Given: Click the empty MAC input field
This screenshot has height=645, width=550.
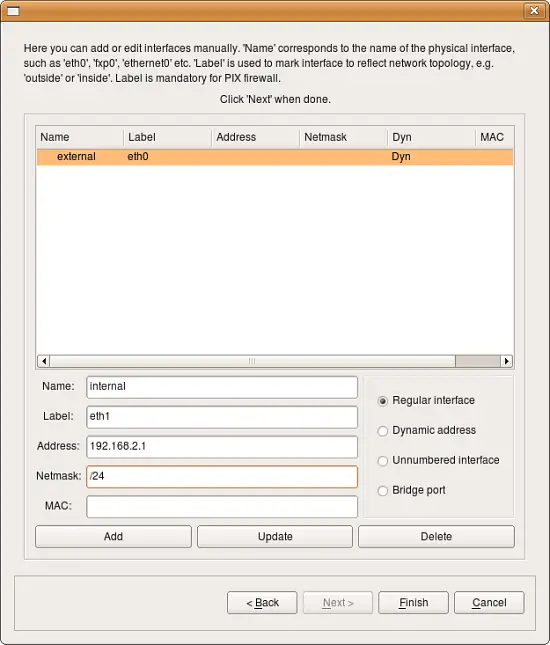Looking at the screenshot, I should point(222,506).
